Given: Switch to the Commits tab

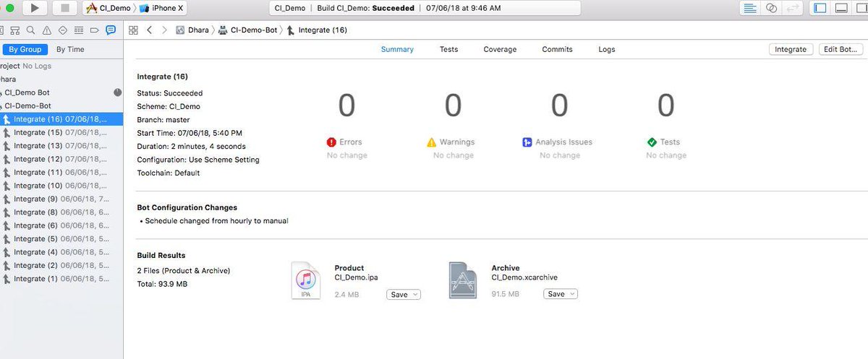Looking at the screenshot, I should 557,49.
